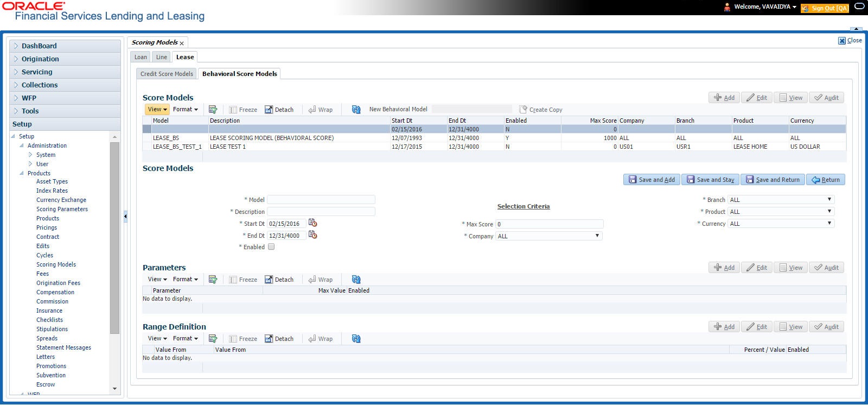Collapse the Products tree node
868x405 pixels.
[22, 173]
